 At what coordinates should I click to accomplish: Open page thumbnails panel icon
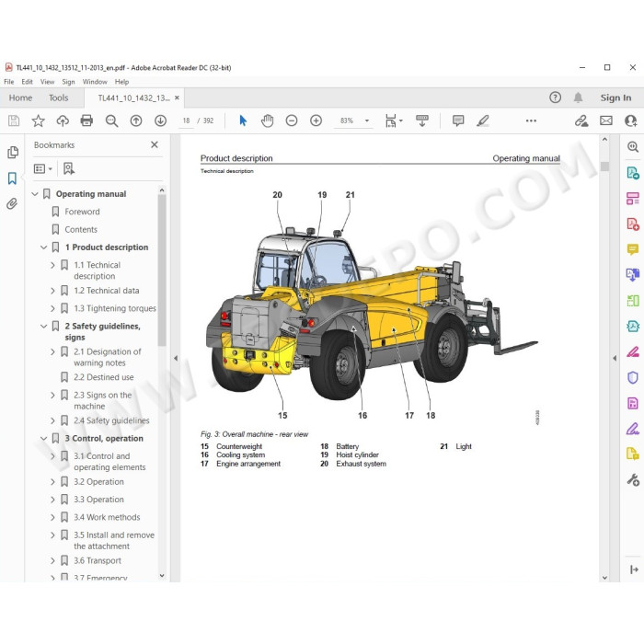click(13, 153)
